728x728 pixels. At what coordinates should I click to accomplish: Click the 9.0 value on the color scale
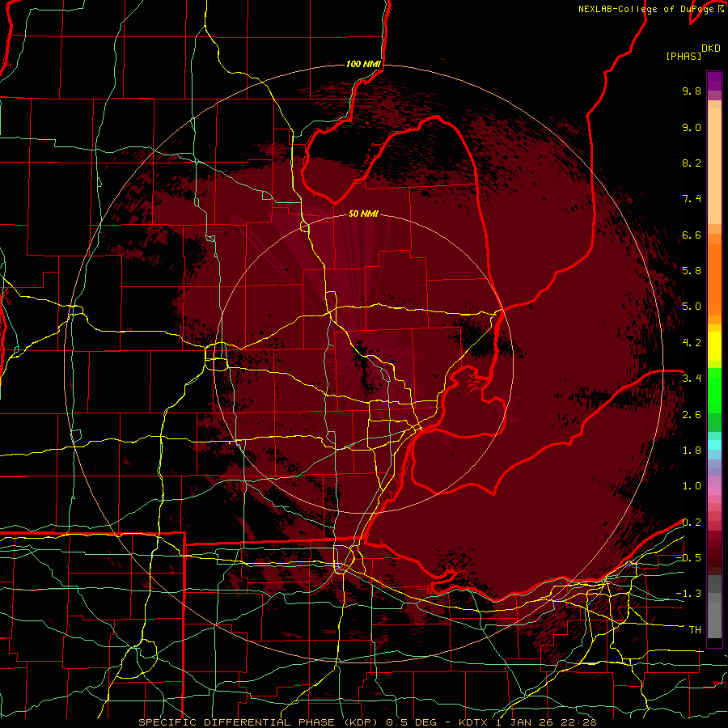point(692,127)
